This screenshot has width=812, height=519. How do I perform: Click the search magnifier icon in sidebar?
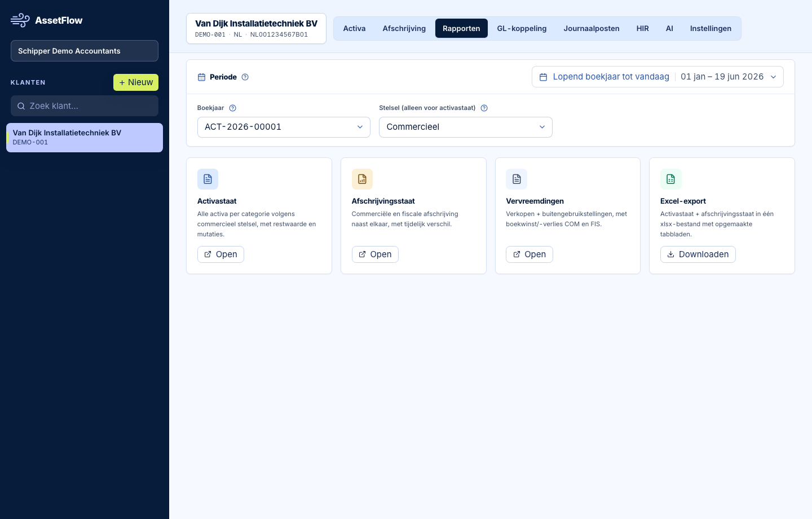[x=21, y=106]
